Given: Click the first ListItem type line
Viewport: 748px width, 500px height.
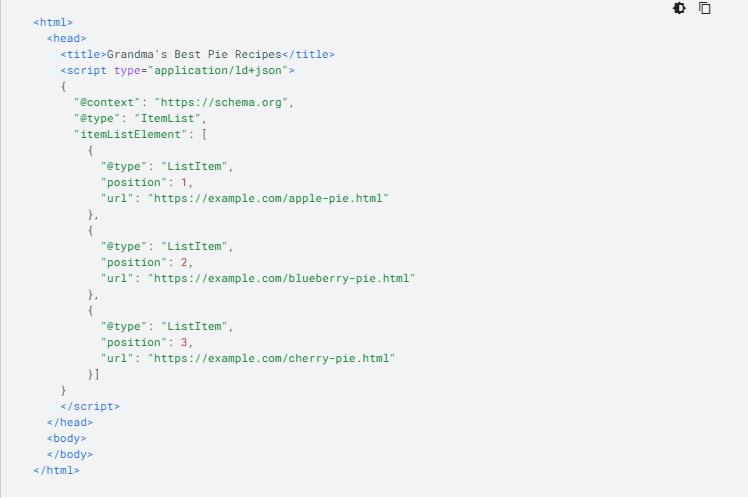Looking at the screenshot, I should click(x=167, y=167).
